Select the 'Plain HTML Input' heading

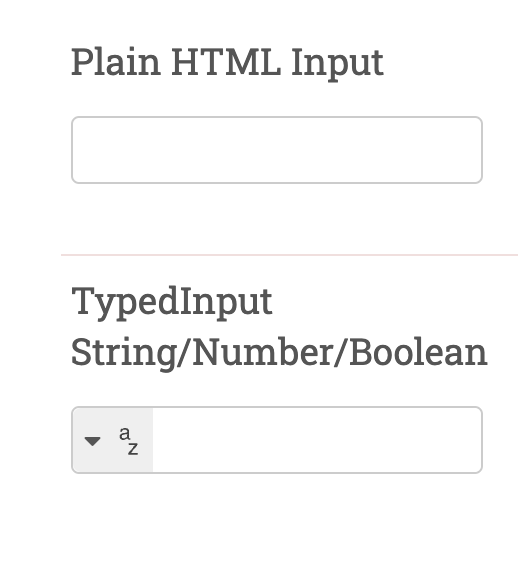tap(227, 63)
